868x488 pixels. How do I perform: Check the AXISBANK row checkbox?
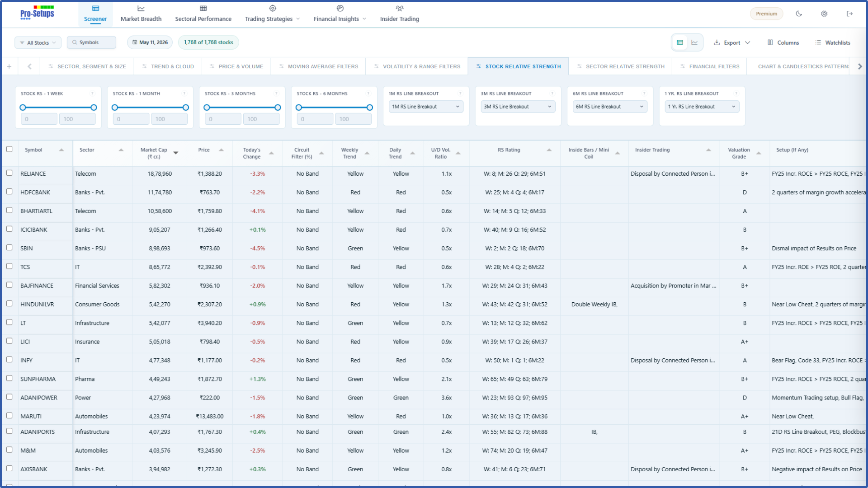pos(9,469)
